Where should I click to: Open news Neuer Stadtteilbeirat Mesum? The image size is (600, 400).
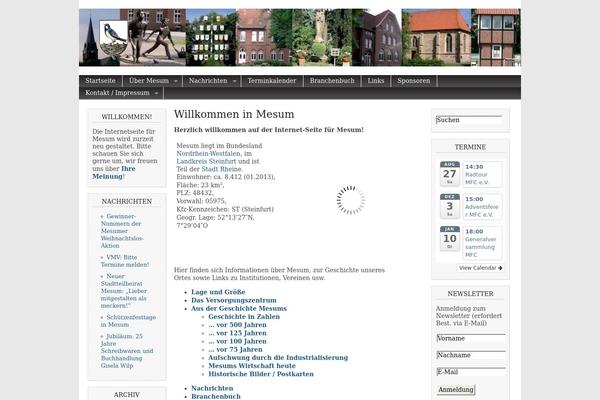[124, 291]
